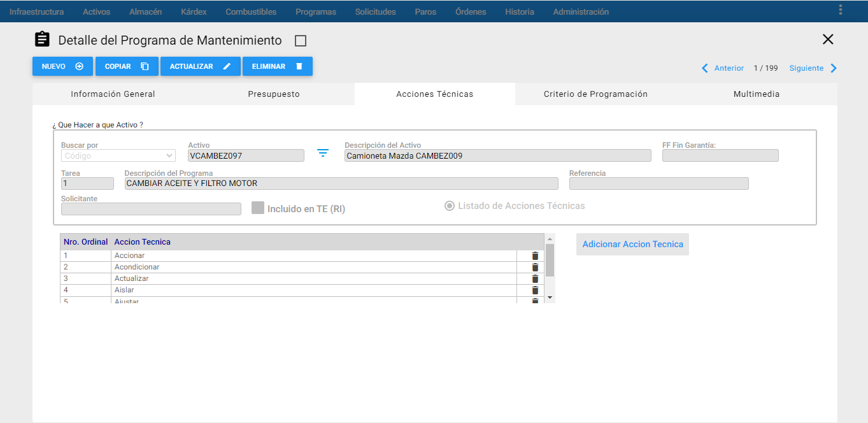Viewport: 868px width, 423px height.
Task: Open the Solicitudes menu
Action: 376,11
